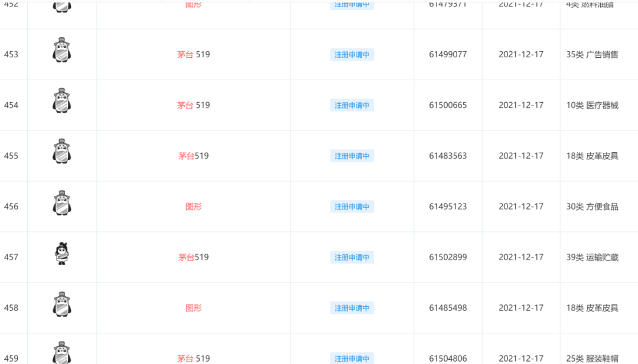Select registration number 61499077
This screenshot has height=364, width=638.
point(448,54)
